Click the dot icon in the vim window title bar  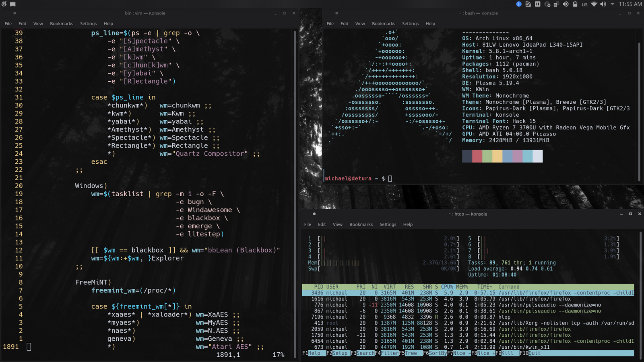14,13
